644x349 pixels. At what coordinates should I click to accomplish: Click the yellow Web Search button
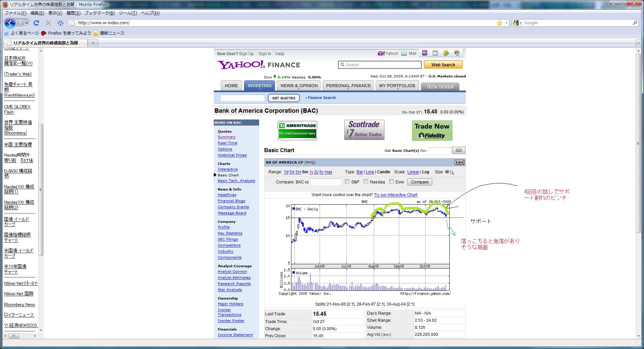(x=443, y=65)
